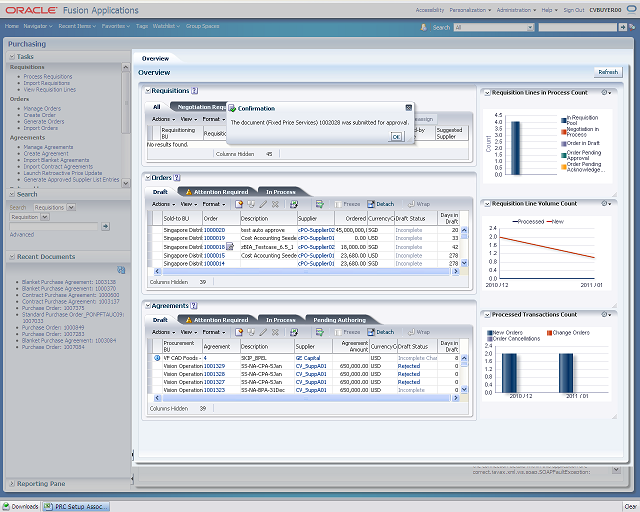640x512 pixels.
Task: Click the Downloads item in the bottom bar
Action: 20,506
